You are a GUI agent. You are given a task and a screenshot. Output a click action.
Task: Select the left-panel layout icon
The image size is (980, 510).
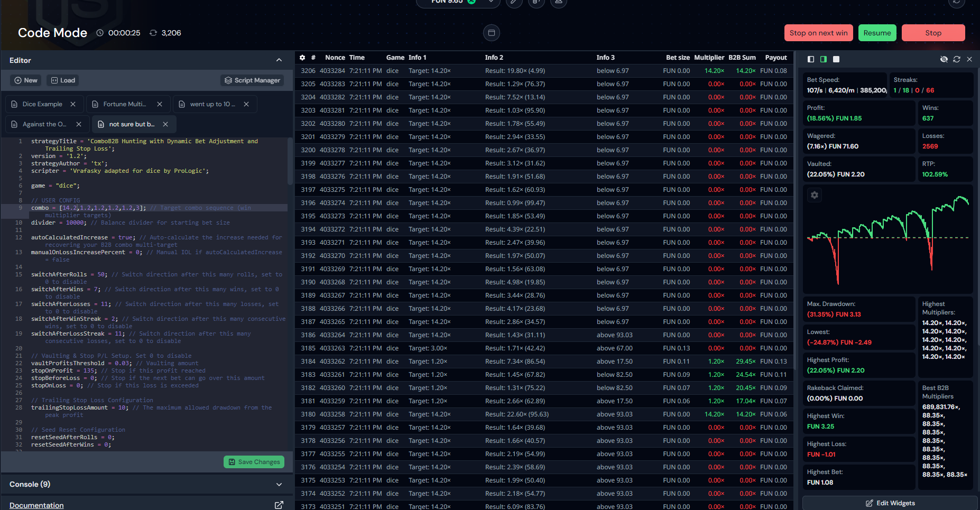click(811, 59)
